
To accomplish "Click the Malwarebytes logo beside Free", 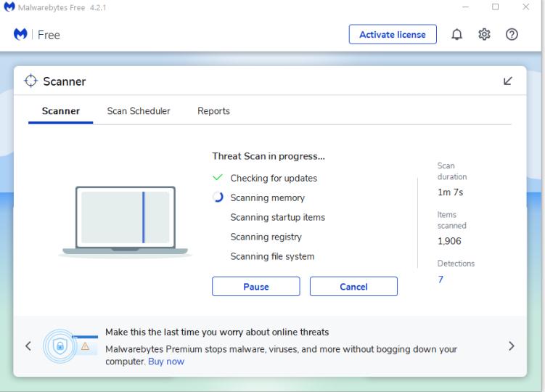I will pos(20,34).
